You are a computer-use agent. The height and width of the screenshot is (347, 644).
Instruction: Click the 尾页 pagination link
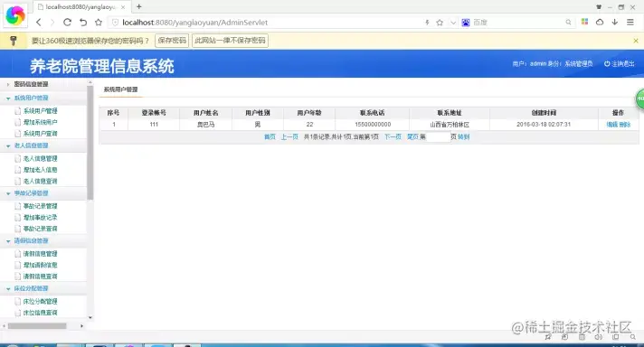(412, 136)
